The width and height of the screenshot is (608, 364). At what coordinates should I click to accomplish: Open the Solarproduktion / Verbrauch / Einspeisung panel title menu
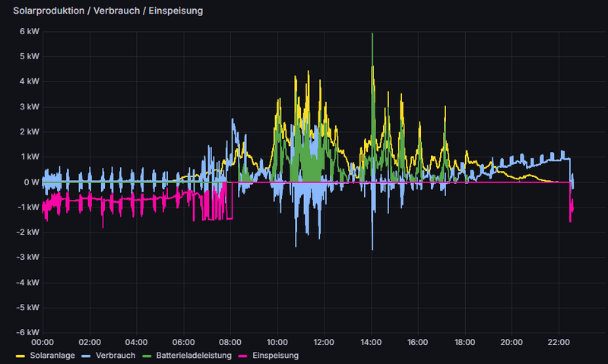pyautogui.click(x=108, y=11)
